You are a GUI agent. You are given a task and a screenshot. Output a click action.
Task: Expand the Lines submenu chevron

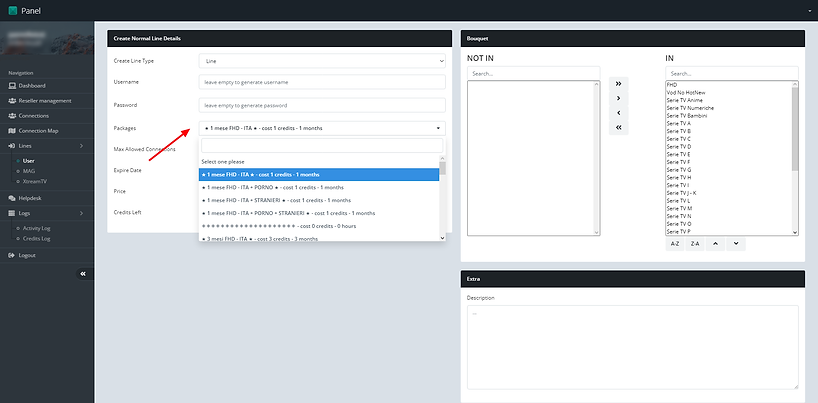click(81, 146)
